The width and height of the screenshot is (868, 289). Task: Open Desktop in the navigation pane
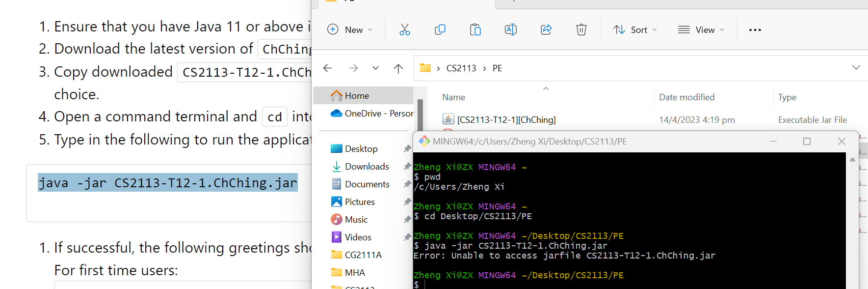361,149
